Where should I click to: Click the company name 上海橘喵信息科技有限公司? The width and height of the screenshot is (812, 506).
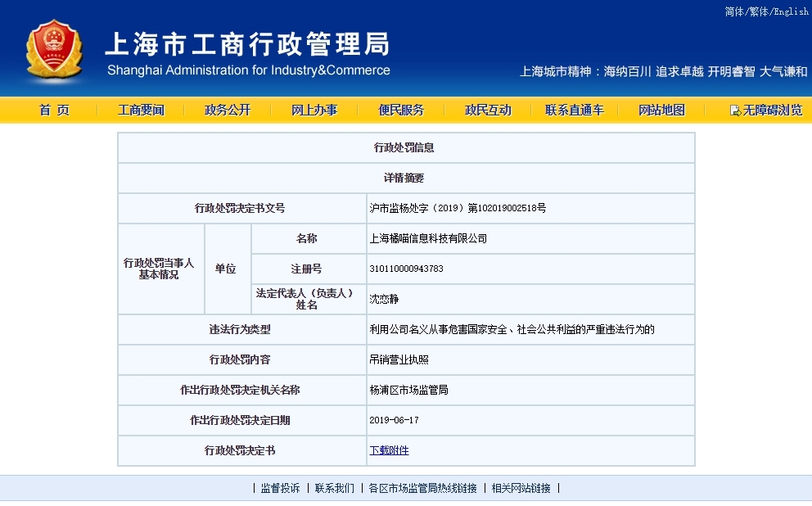tap(428, 239)
